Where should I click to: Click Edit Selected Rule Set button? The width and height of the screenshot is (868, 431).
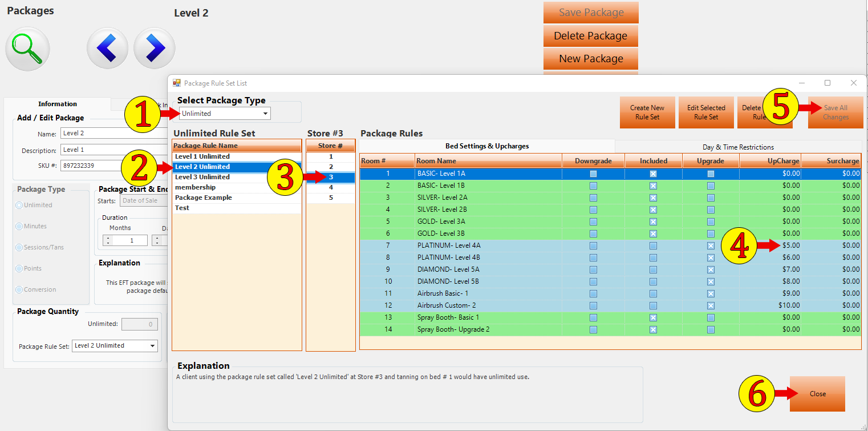pyautogui.click(x=706, y=112)
